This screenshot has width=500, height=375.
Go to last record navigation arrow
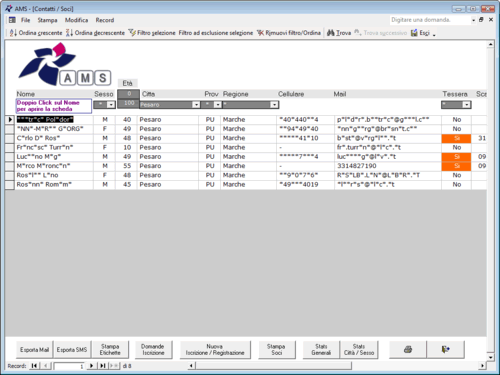point(103,366)
